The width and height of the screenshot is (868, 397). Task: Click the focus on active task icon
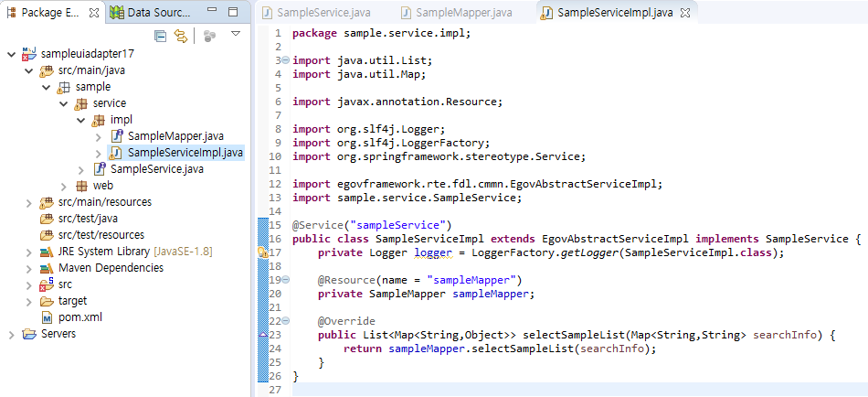coord(209,36)
